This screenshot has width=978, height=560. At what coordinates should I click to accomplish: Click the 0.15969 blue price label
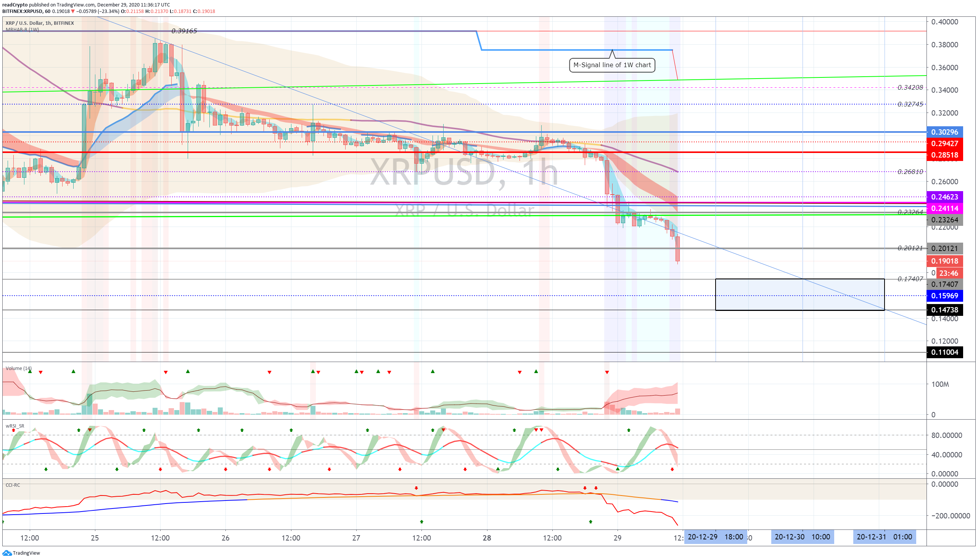tap(944, 296)
